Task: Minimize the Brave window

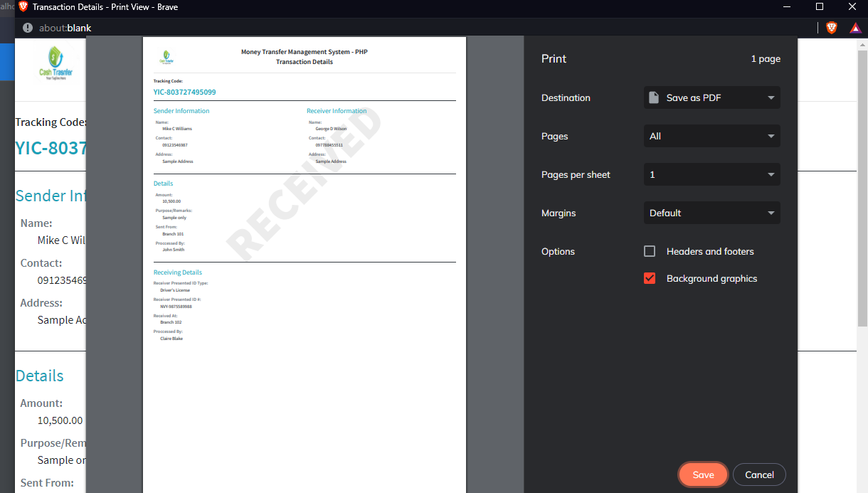Action: (786, 7)
